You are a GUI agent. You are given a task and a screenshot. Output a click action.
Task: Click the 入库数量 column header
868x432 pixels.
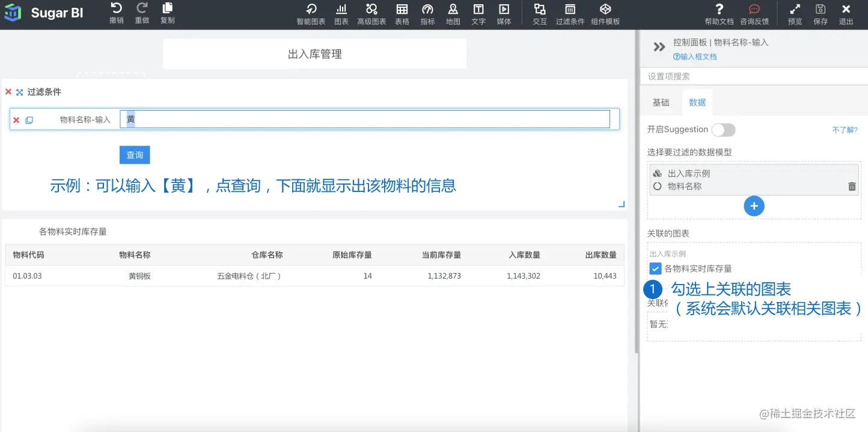pyautogui.click(x=524, y=255)
